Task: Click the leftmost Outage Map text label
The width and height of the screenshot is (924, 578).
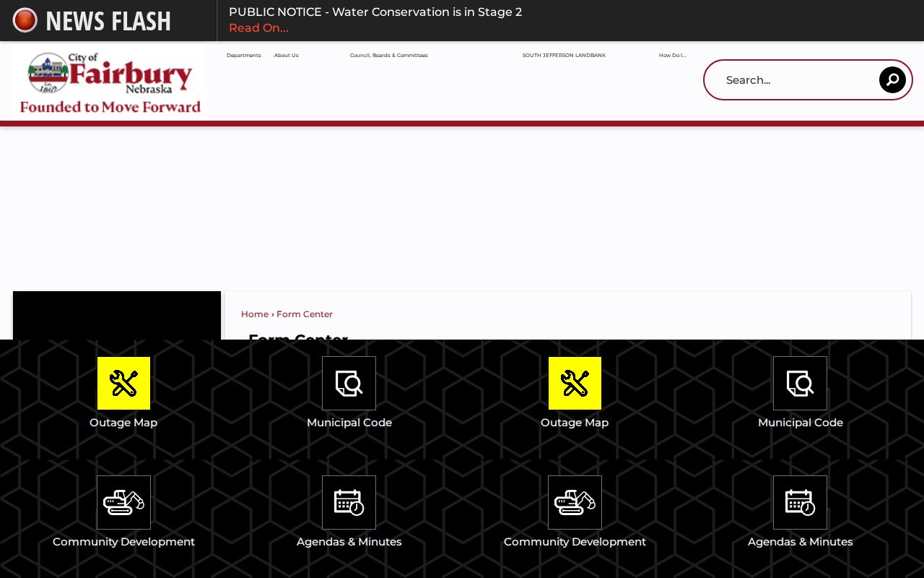Action: pos(123,423)
